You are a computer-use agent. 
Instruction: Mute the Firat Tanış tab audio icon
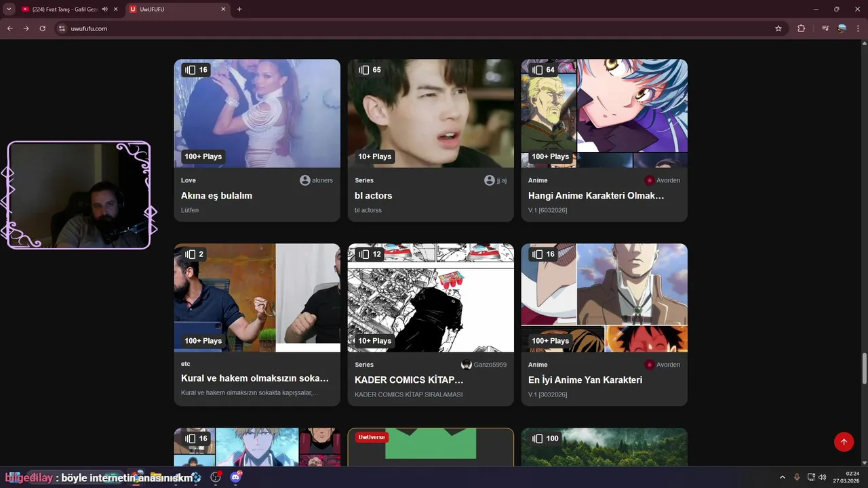[x=104, y=9]
